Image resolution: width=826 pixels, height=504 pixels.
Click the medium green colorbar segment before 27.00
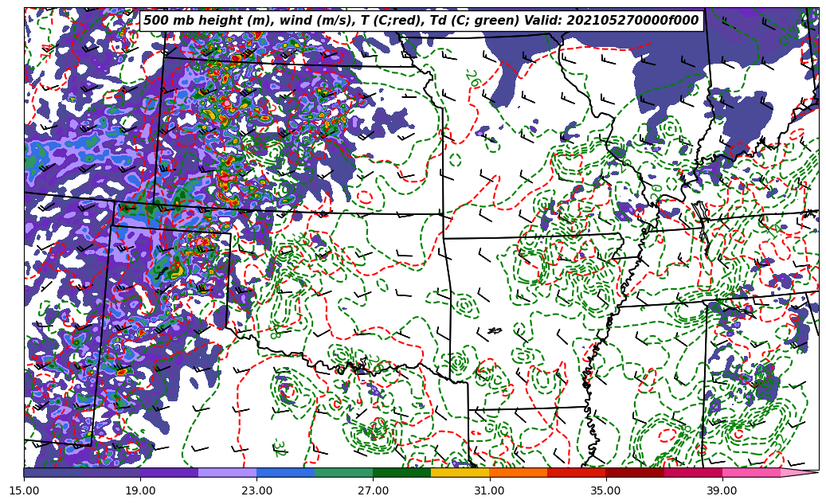(343, 472)
